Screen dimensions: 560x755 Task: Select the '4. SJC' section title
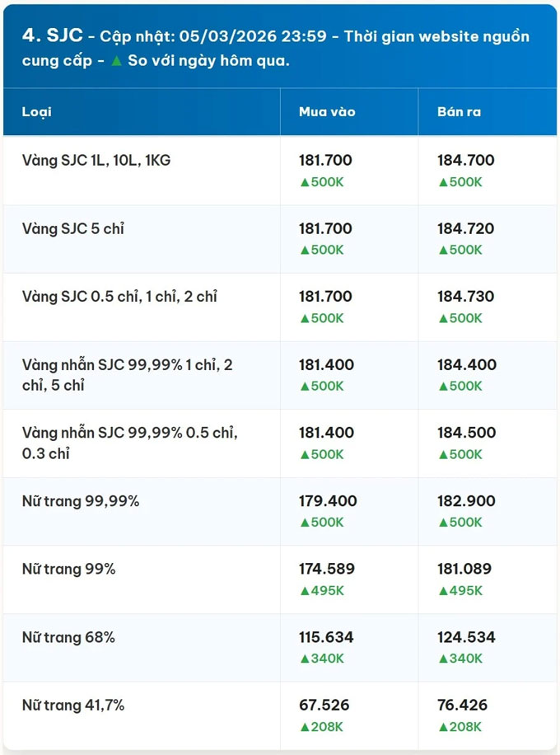click(52, 36)
